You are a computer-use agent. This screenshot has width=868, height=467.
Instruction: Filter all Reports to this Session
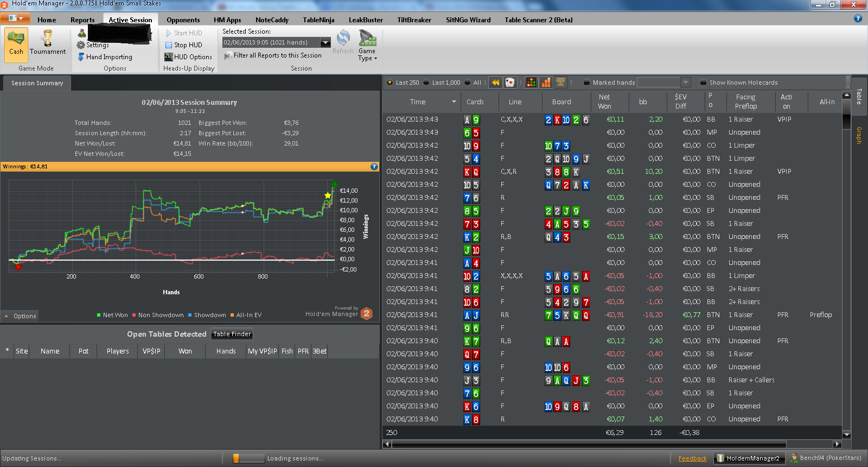[x=273, y=55]
